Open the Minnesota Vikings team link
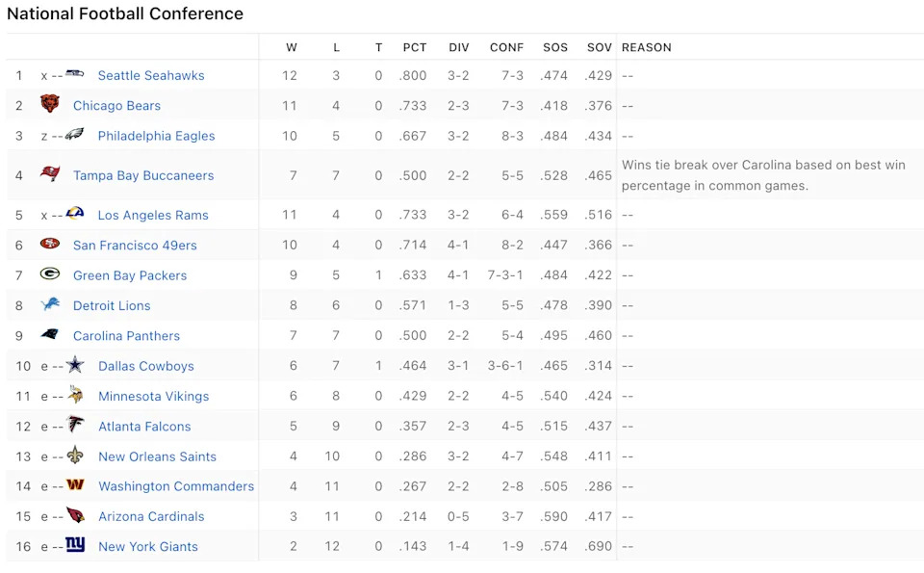924x573 pixels. 153,396
